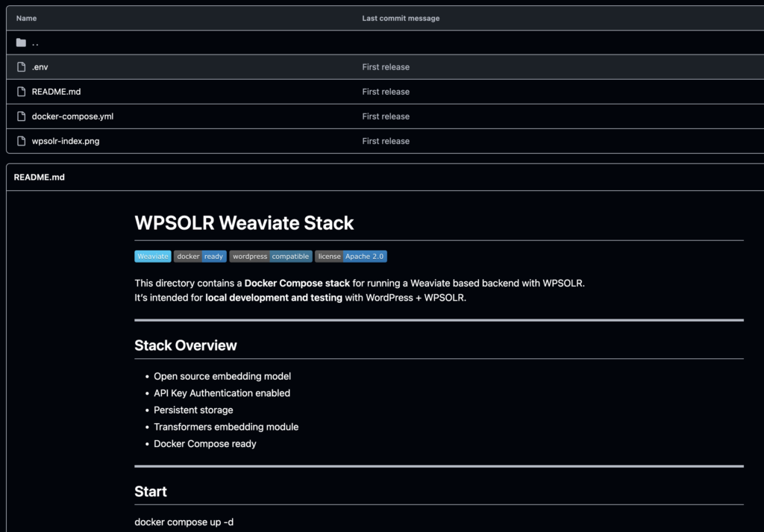This screenshot has width=764, height=532.
Task: Go up to parent directory link
Action: 35,43
